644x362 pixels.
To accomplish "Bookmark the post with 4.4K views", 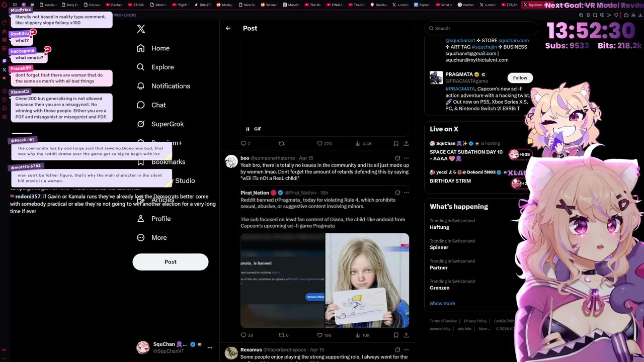I will [x=396, y=143].
